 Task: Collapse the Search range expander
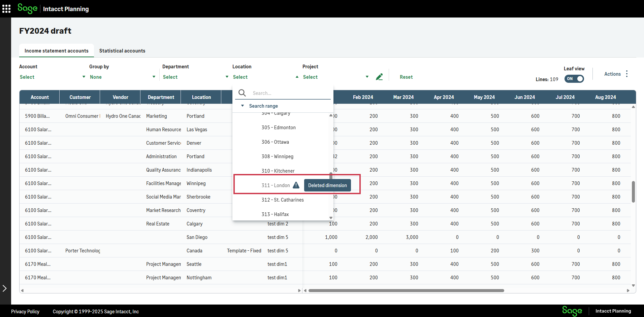click(243, 106)
